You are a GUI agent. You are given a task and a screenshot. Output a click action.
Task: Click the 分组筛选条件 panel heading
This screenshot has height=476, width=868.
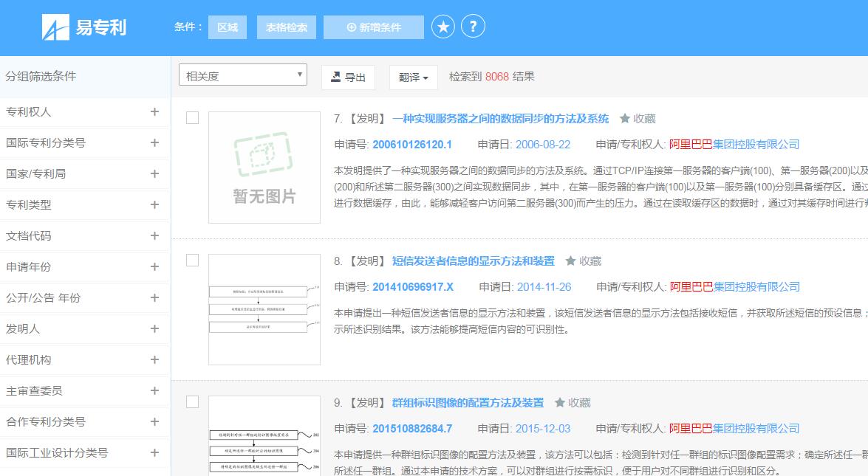coord(41,76)
